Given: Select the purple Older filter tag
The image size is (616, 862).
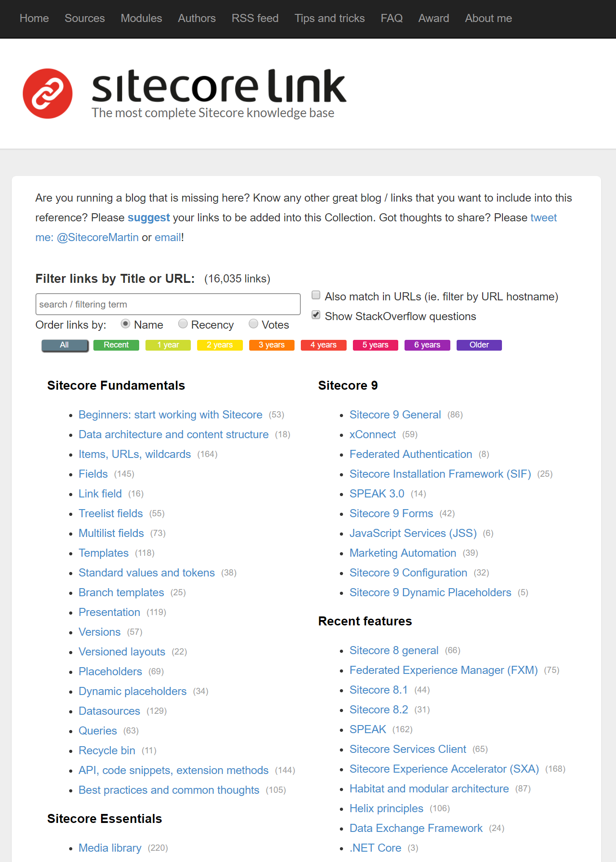Looking at the screenshot, I should (x=479, y=345).
